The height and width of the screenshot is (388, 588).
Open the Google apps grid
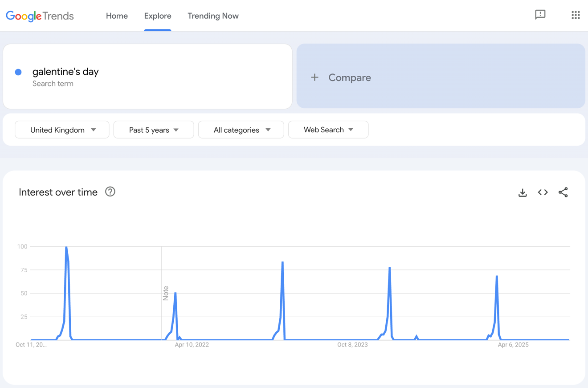(576, 15)
